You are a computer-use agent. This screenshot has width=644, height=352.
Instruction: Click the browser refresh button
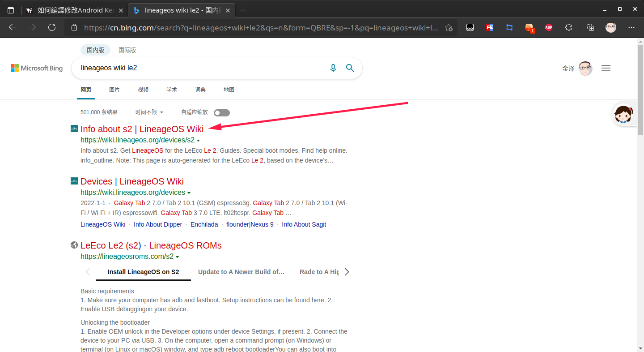pyautogui.click(x=52, y=27)
